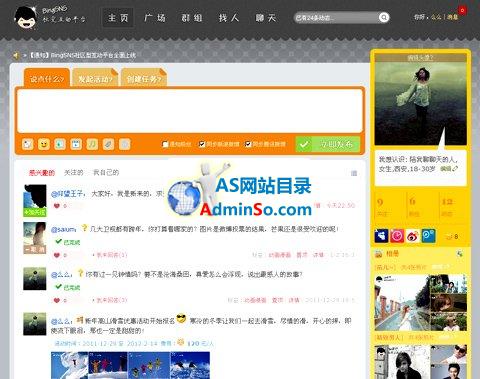Select the 感兴趣的 feed filter tab
480x379 pixels.
[x=42, y=173]
